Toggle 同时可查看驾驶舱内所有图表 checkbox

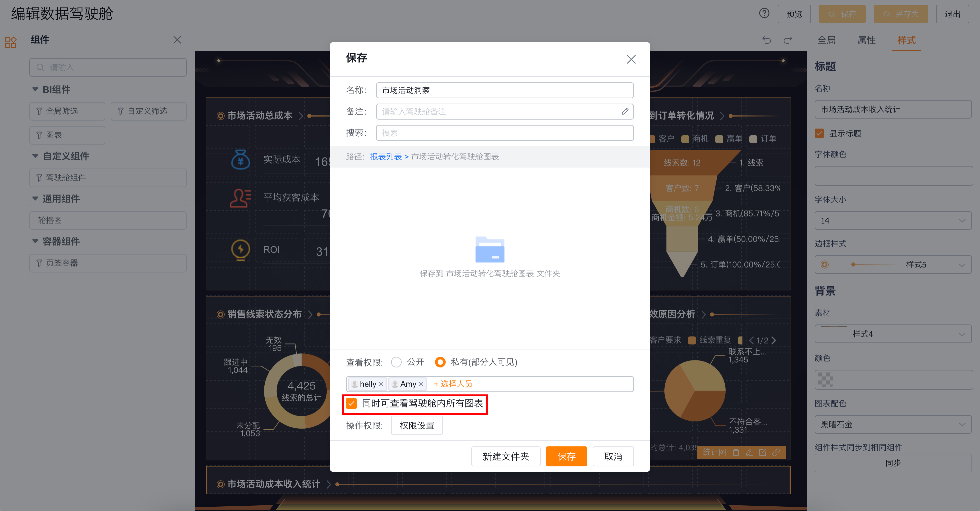point(352,403)
